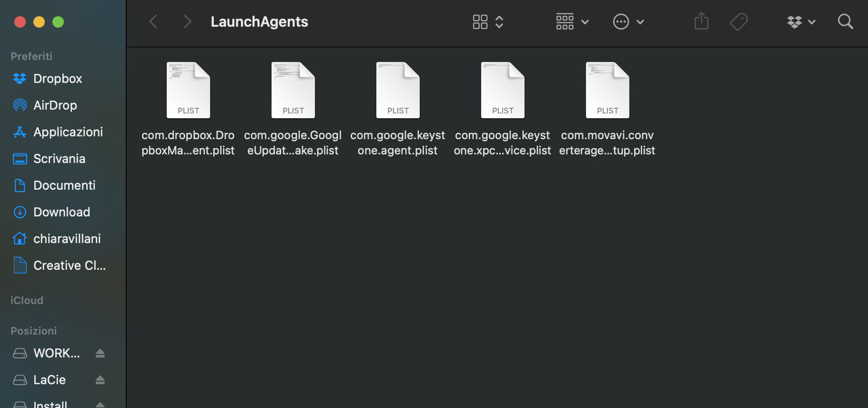Click the movavi plist file name

point(607,143)
